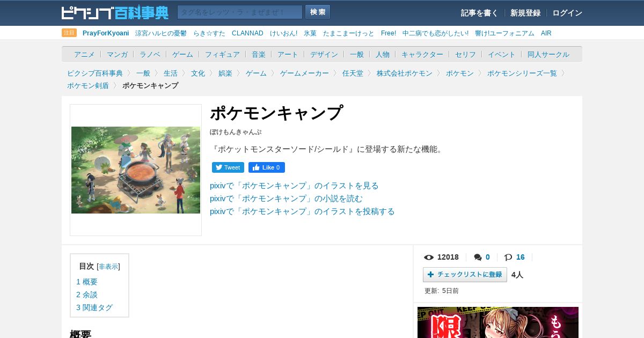The height and width of the screenshot is (338, 644).
Task: Open trending tag AIR
Action: coord(546,33)
